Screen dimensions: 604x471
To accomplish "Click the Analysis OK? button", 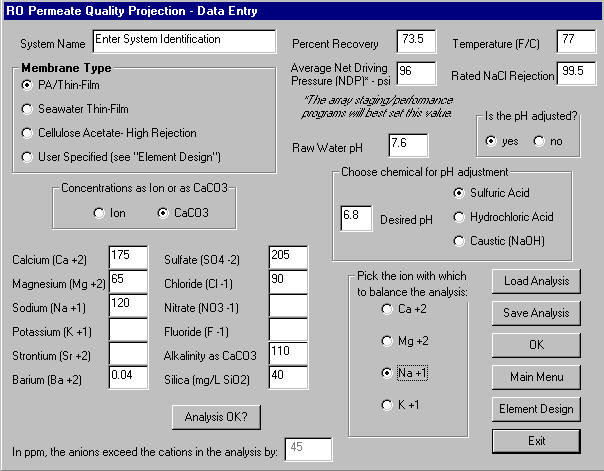I will click(209, 416).
